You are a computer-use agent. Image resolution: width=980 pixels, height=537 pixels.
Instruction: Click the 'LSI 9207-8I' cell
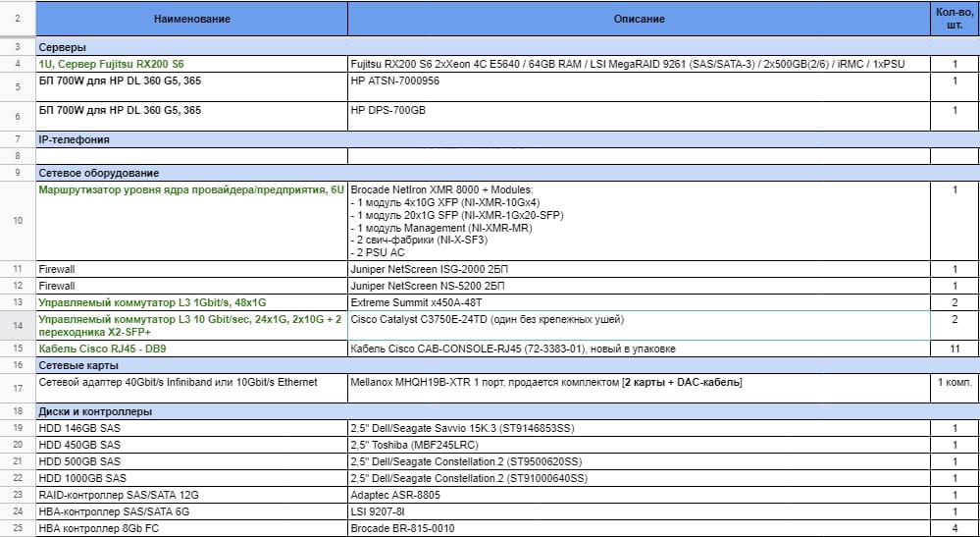point(639,512)
